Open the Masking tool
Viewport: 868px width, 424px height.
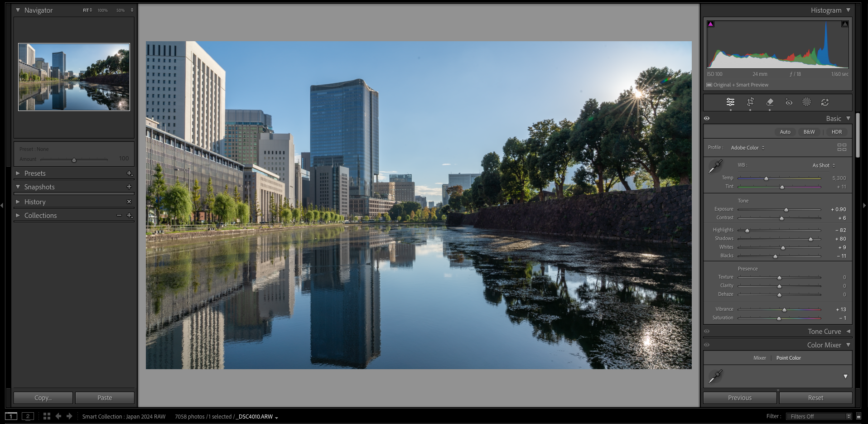806,102
